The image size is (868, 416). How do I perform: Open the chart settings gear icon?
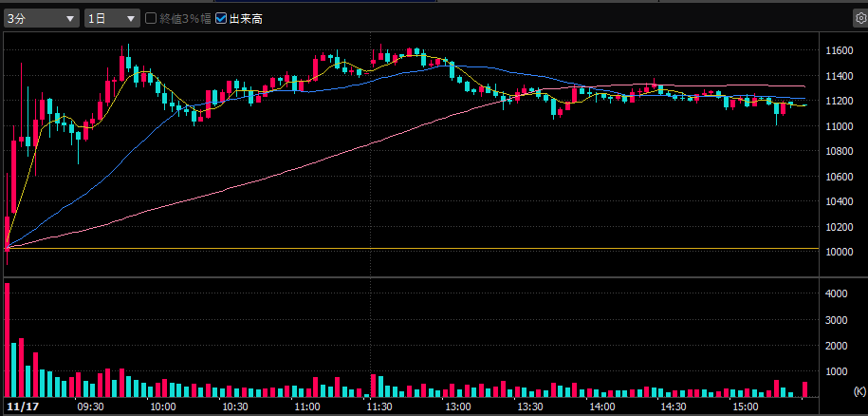tap(859, 18)
